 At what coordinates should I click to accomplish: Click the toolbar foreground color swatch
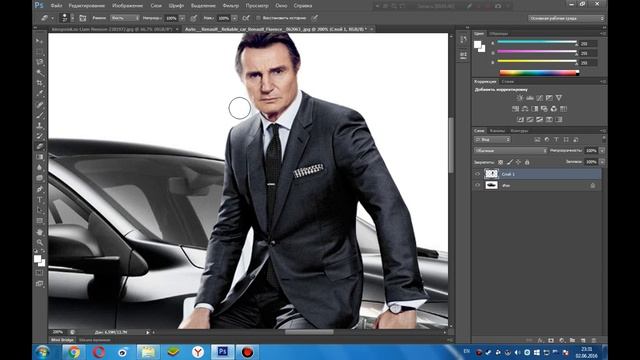pyautogui.click(x=38, y=259)
